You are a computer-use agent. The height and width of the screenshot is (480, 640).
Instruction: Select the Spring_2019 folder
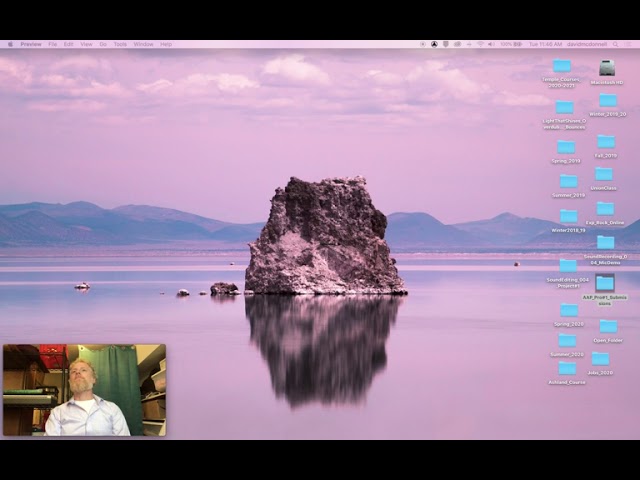566,147
